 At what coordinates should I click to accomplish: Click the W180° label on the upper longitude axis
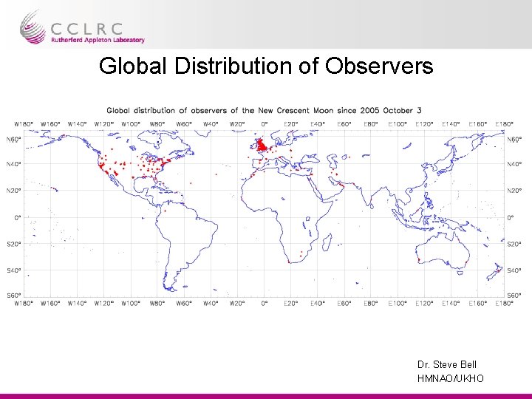(24, 124)
